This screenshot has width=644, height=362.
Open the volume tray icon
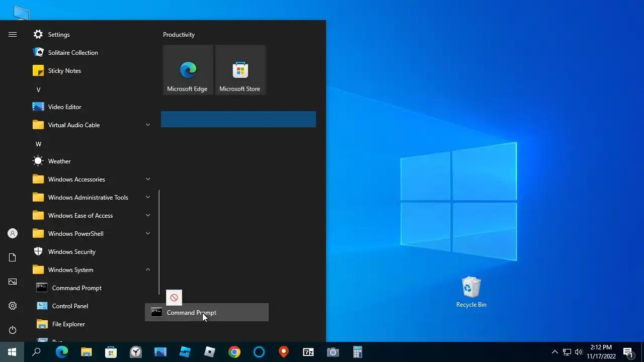[579, 352]
